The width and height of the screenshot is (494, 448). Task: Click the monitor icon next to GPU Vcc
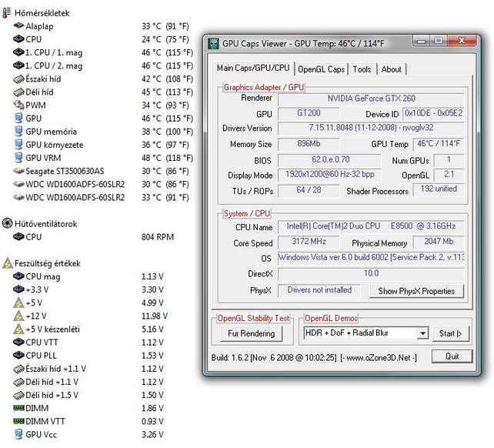point(18,434)
